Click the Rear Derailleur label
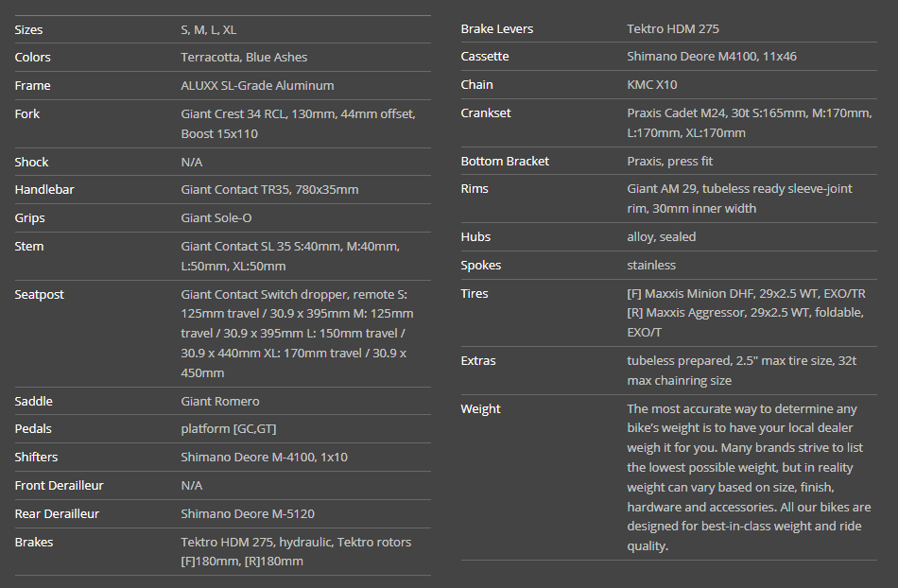Screen dimensions: 898x588 point(57,514)
